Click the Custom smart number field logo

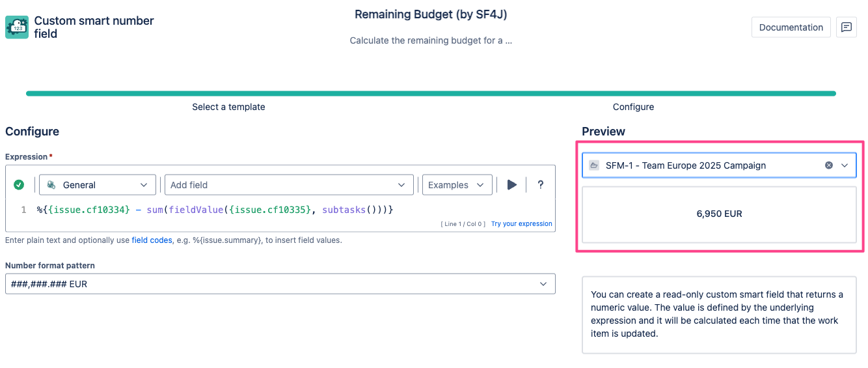pos(17,27)
